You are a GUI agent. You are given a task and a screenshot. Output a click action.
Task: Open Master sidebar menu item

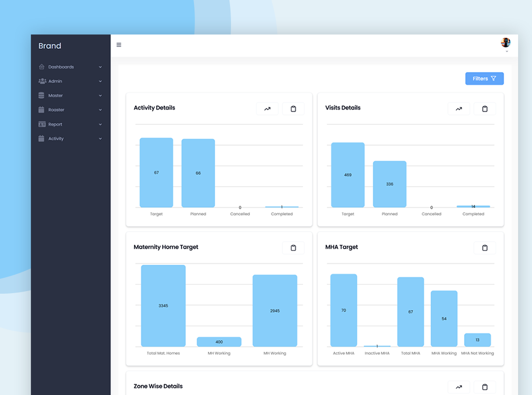70,95
